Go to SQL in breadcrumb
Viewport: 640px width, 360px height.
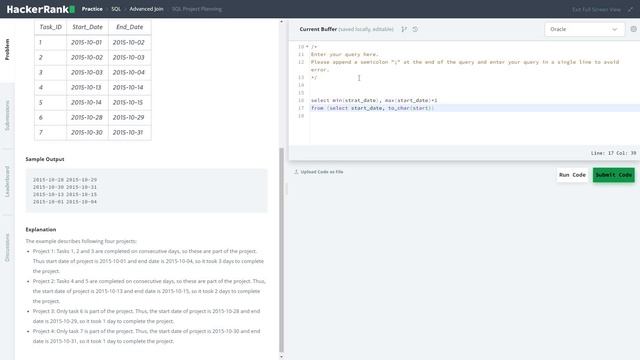click(x=116, y=9)
